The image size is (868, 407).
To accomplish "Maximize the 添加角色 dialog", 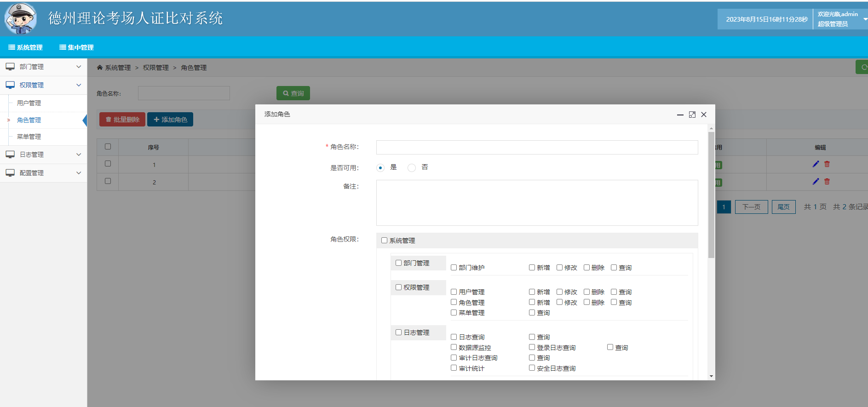I will [692, 115].
